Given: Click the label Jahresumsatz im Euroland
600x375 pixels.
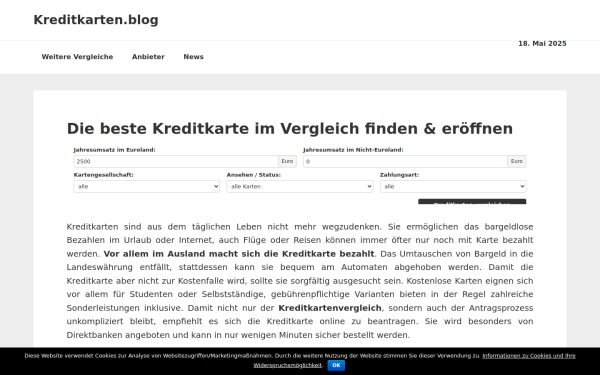Looking at the screenshot, I should pyautogui.click(x=114, y=150).
